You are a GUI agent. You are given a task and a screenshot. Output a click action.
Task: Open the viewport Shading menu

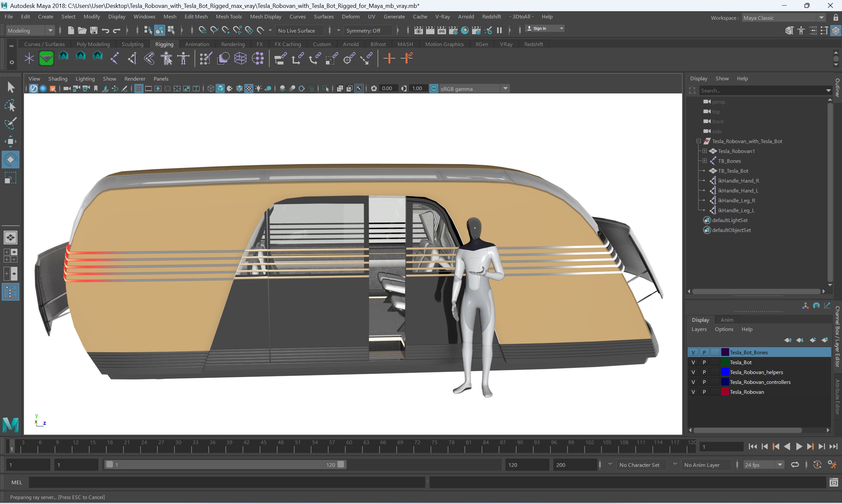(57, 78)
